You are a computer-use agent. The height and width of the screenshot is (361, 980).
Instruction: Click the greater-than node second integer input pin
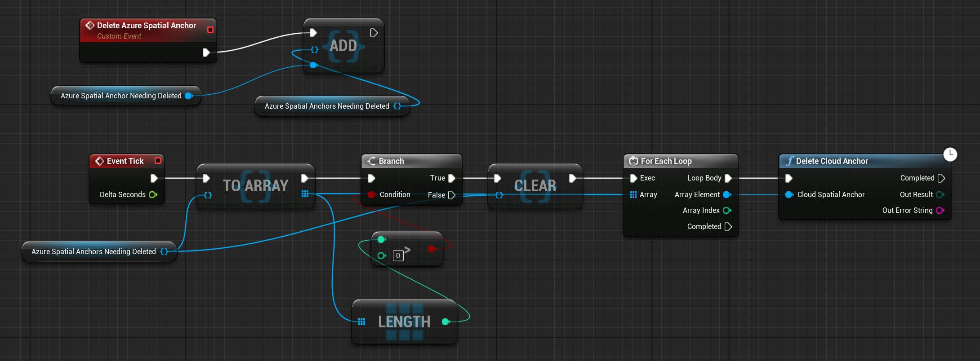(382, 255)
